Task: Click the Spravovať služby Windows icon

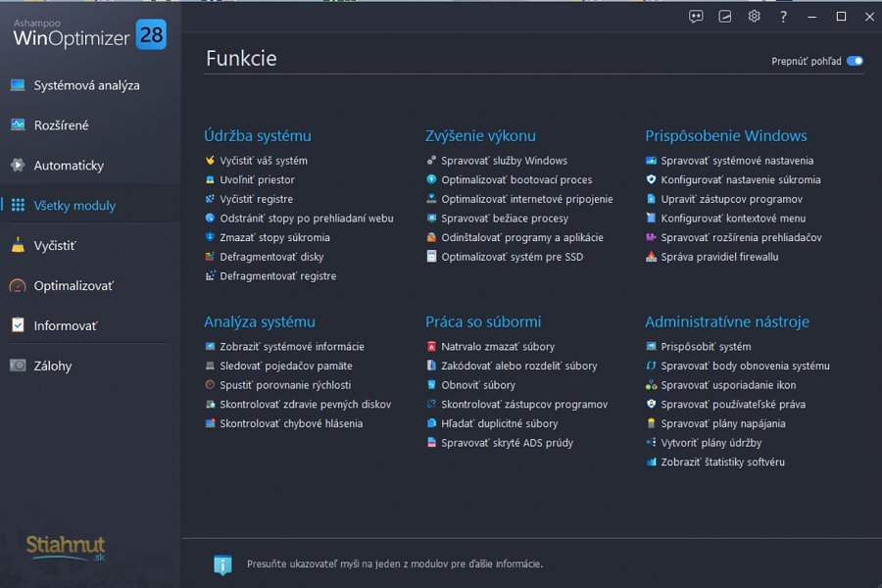Action: click(431, 161)
